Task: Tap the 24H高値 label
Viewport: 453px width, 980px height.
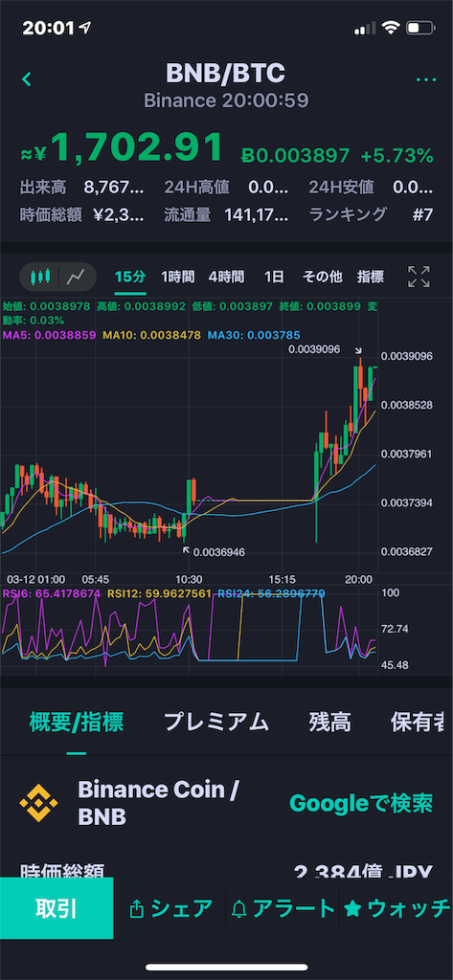Action: (x=197, y=187)
